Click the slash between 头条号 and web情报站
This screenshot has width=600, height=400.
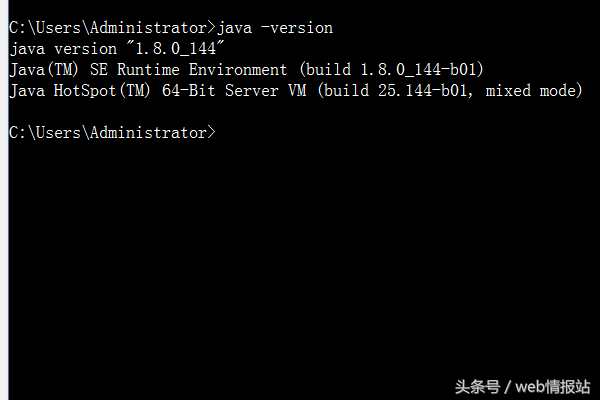tap(509, 385)
